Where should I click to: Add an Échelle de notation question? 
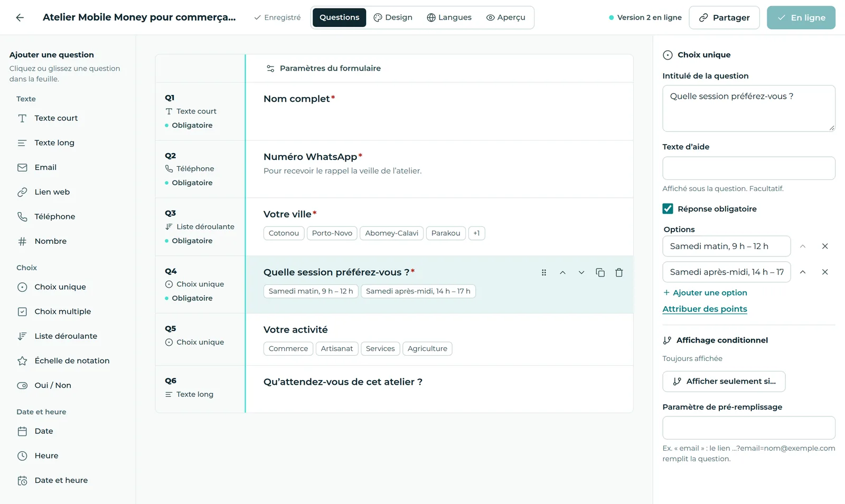[68, 361]
